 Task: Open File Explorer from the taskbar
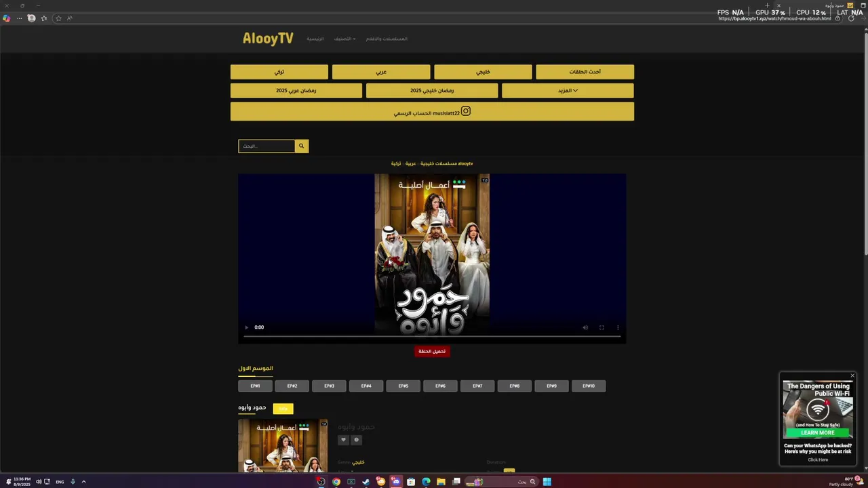coord(441,482)
